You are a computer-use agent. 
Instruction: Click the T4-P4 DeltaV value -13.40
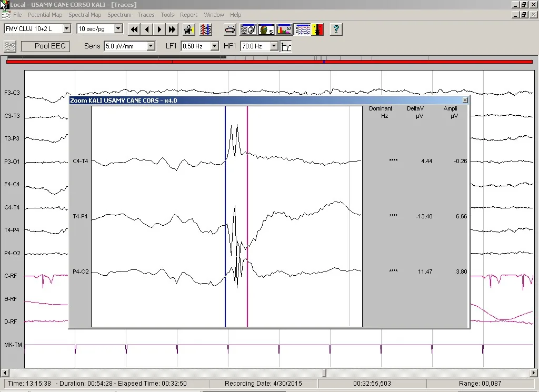pos(424,216)
